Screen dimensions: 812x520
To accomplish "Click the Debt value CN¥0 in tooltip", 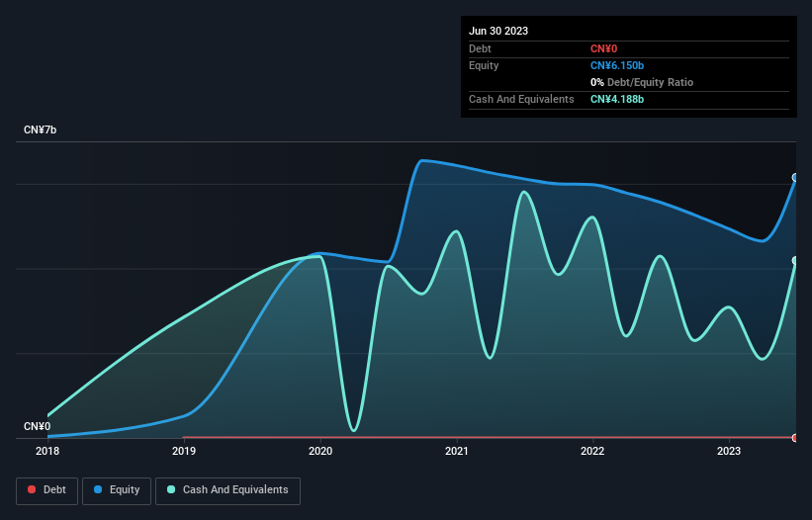I will 604,48.
